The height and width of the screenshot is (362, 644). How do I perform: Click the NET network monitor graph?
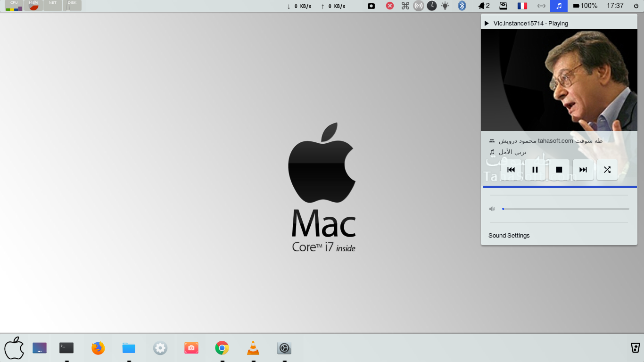tap(53, 6)
